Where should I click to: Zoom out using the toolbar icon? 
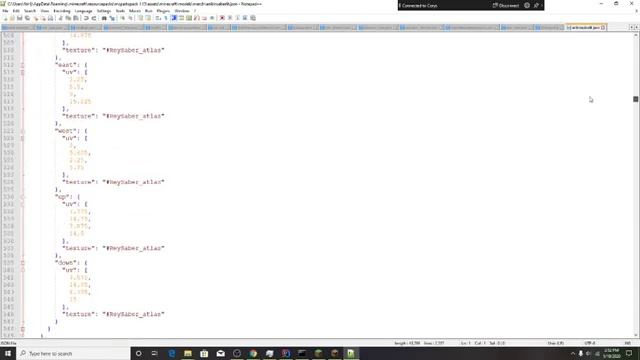pos(131,18)
